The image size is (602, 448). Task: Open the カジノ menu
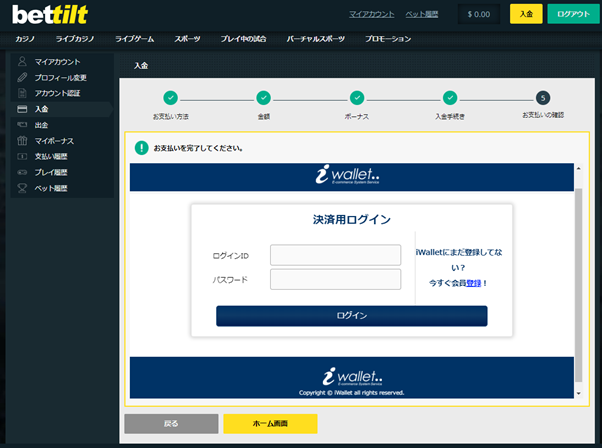point(25,39)
